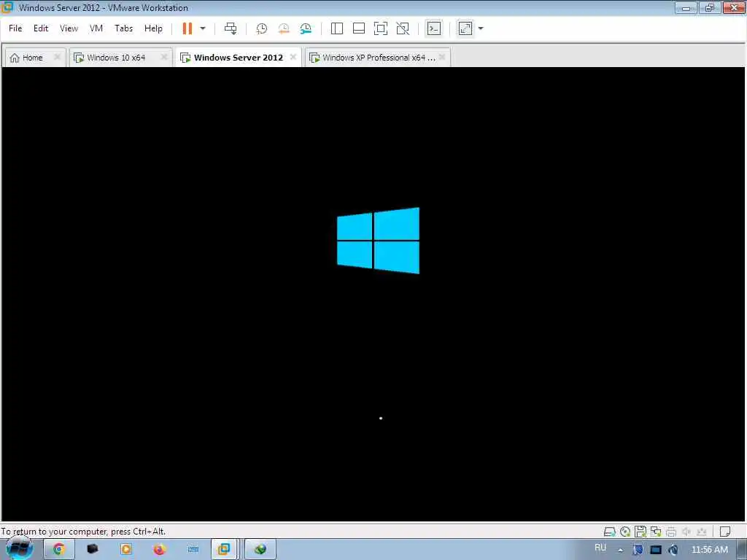This screenshot has width=747, height=560.
Task: Open the Tabs menu
Action: click(x=123, y=28)
